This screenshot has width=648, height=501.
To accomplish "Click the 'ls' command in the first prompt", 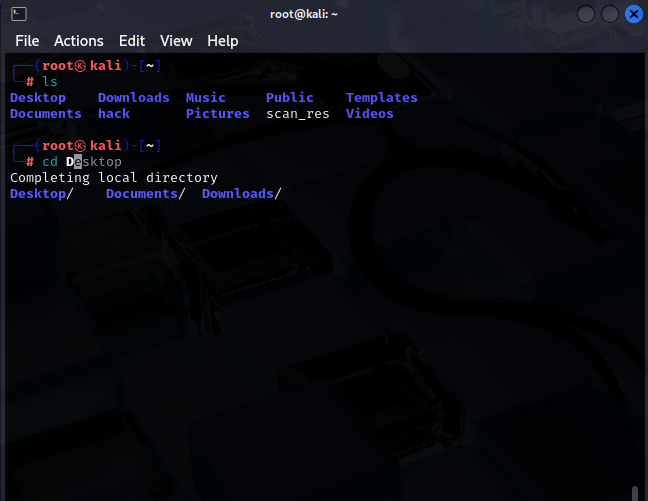I will pyautogui.click(x=50, y=81).
